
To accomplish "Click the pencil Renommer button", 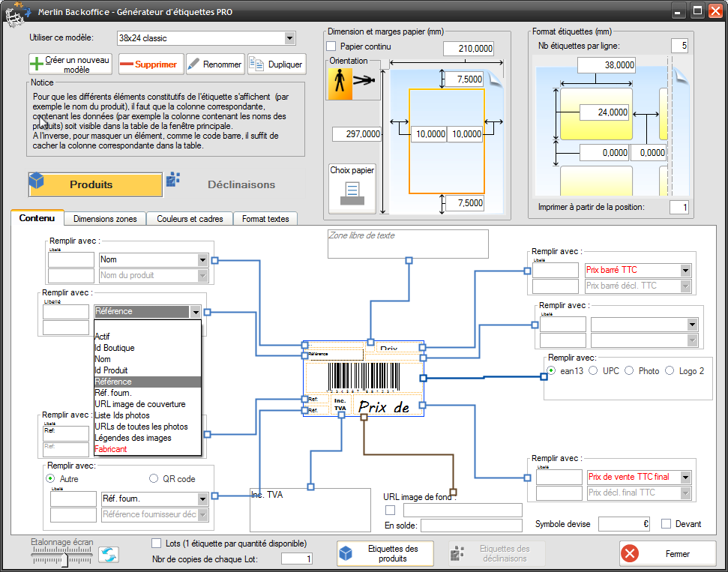I will (215, 64).
